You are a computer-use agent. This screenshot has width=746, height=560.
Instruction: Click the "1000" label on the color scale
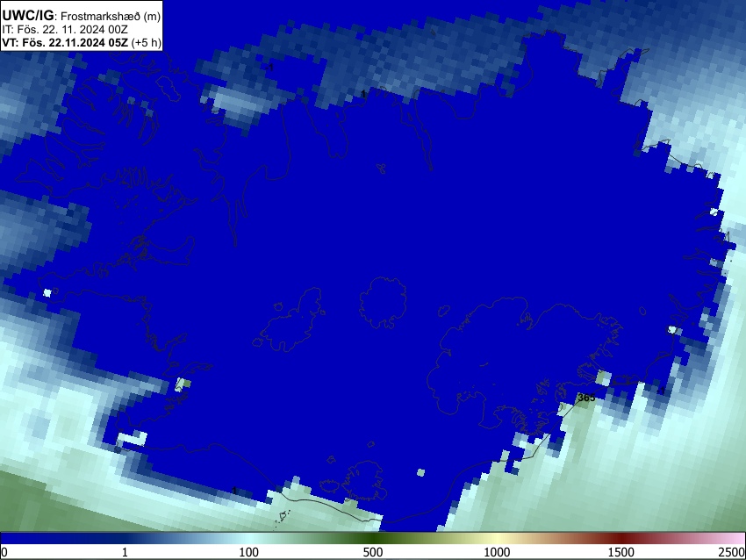[x=497, y=552]
